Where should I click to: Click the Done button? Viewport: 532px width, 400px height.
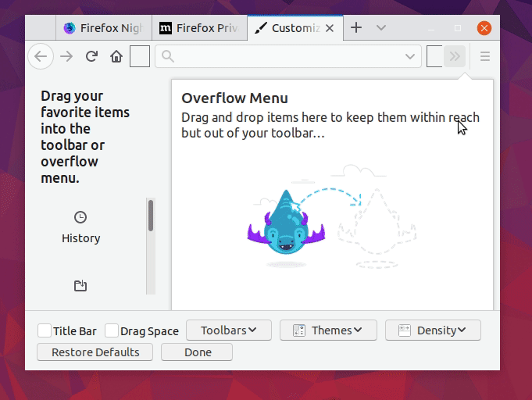point(197,352)
